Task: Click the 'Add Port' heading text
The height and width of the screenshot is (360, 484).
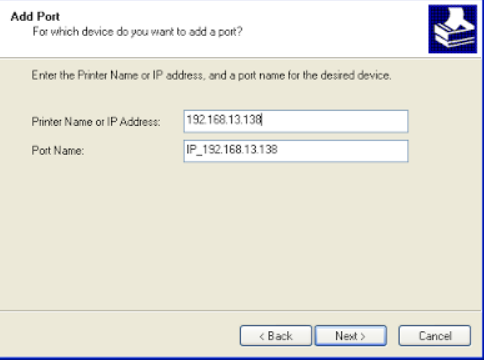Action: [35, 16]
